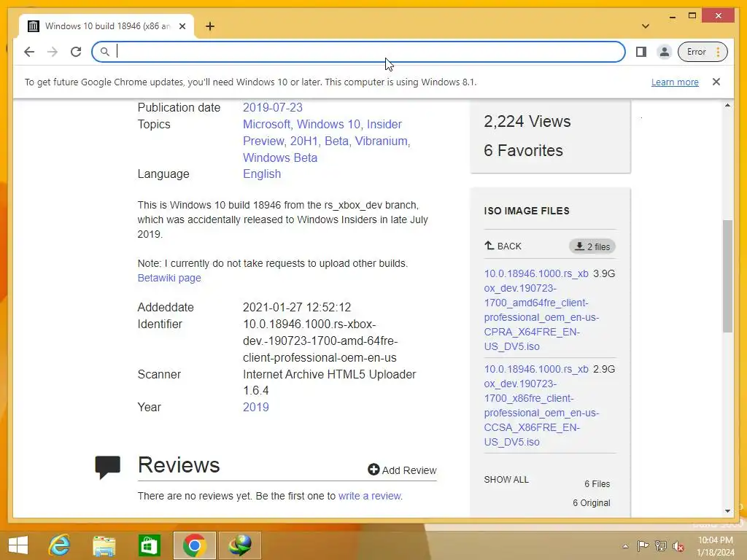Click the Add Review plus icon
747x560 pixels.
pos(373,470)
